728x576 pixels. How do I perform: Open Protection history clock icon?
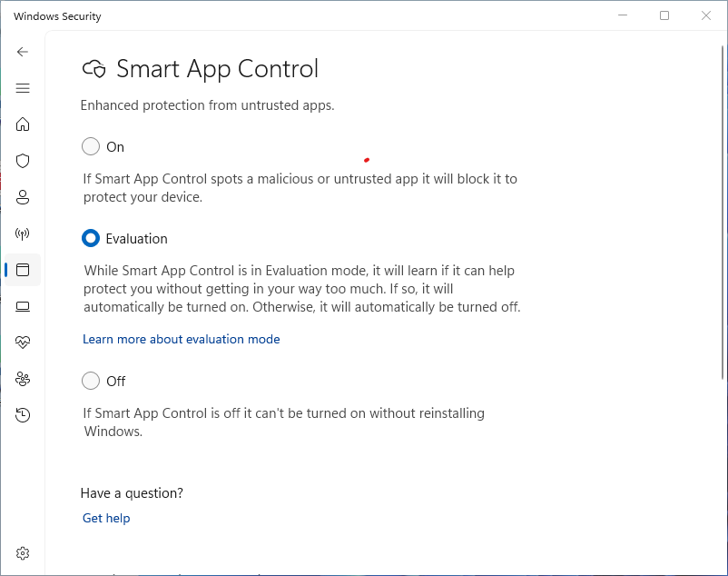tap(23, 415)
